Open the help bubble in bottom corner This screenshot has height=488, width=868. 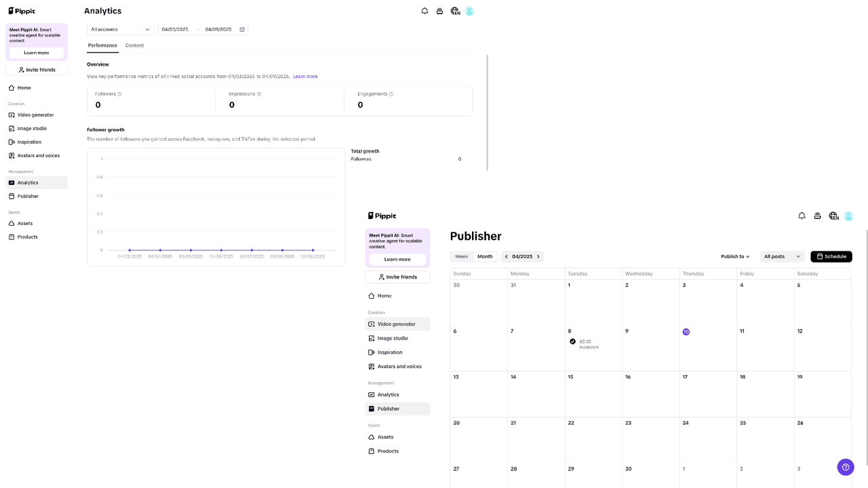(845, 467)
